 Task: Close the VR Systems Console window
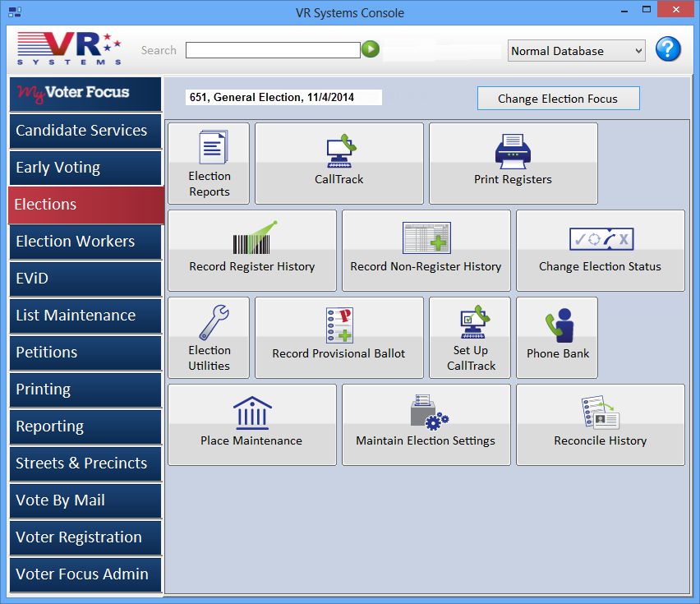pos(676,9)
